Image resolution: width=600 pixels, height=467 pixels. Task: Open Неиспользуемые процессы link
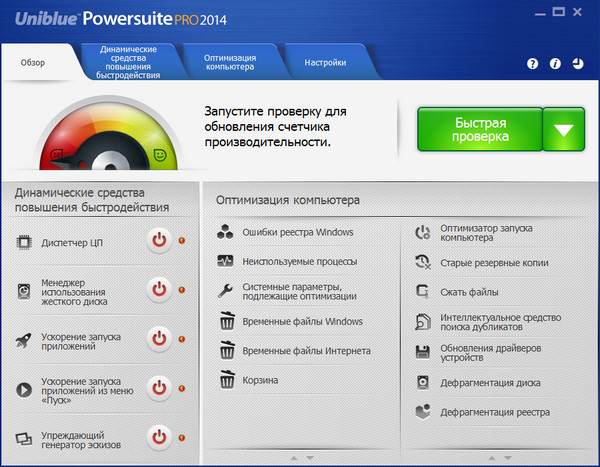tap(300, 261)
